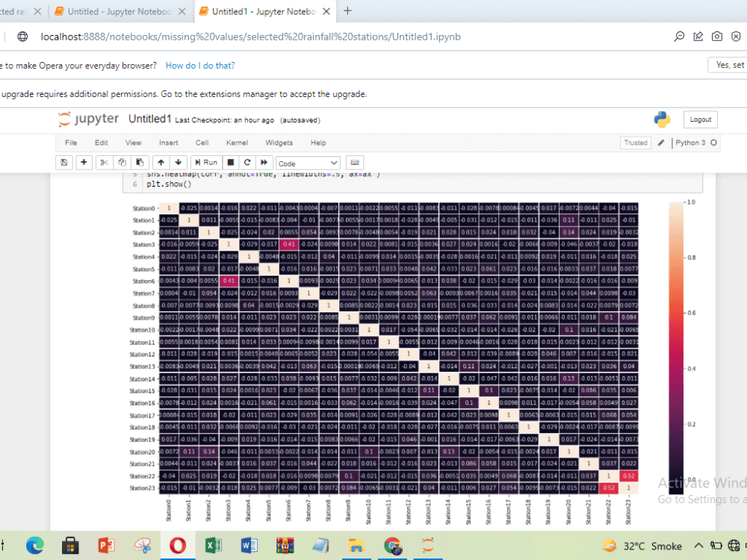
Task: Open the Code cell type dropdown
Action: pyautogui.click(x=308, y=162)
